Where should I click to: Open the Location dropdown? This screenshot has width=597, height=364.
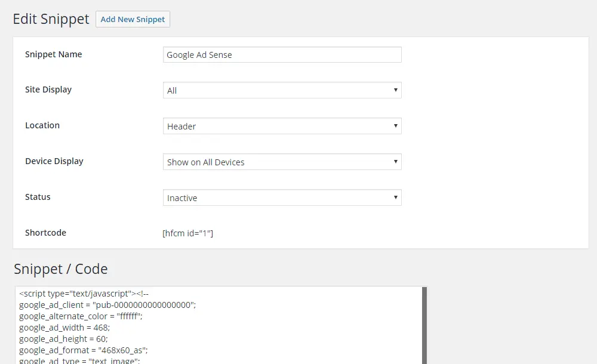[x=282, y=126]
